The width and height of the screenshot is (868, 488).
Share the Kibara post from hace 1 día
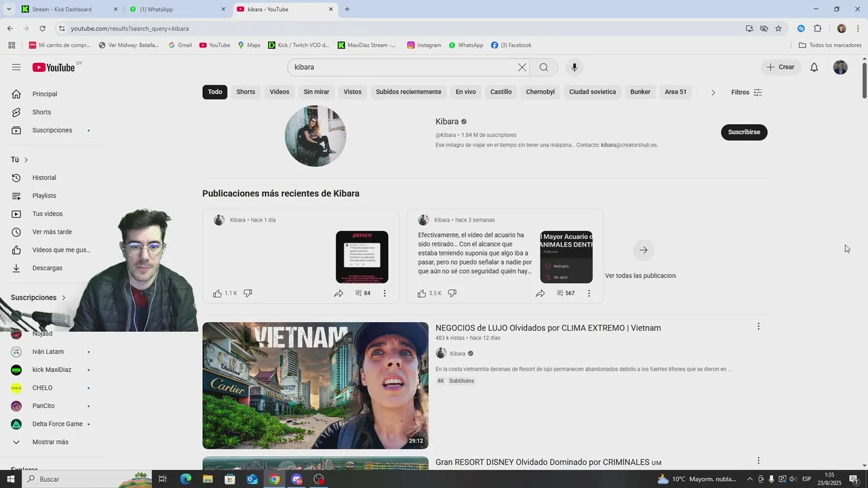pyautogui.click(x=338, y=293)
